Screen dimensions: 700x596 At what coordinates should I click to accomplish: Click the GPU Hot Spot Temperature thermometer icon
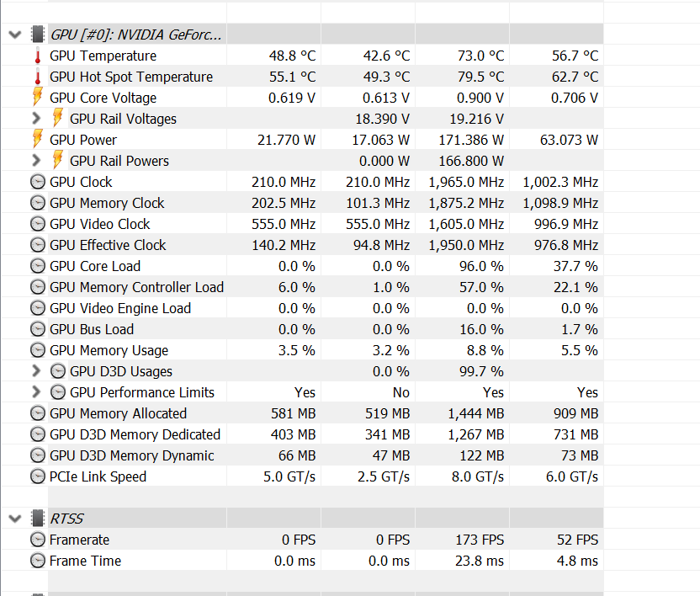click(x=38, y=77)
